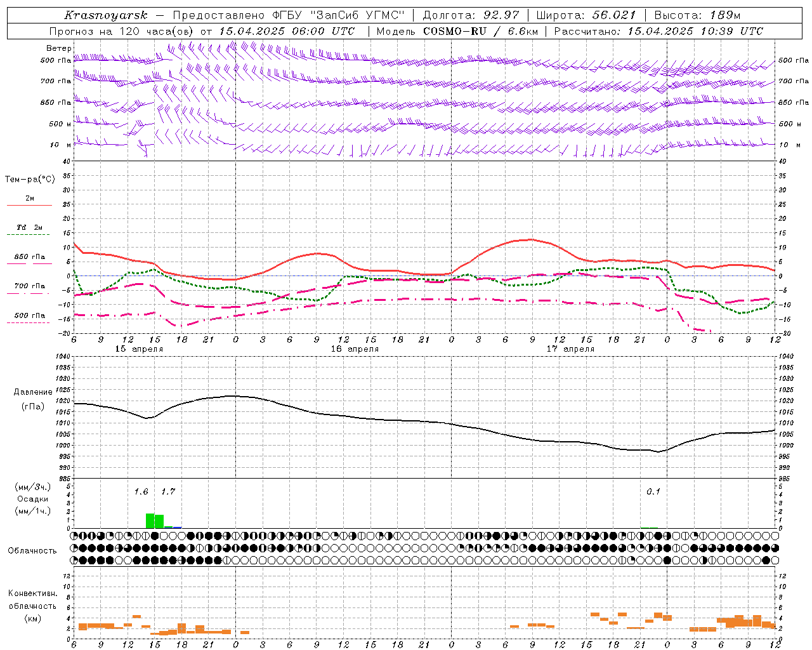Select the forecast start 15.04.2025 06:00 UTC
The height and width of the screenshot is (650, 812).
(x=287, y=31)
